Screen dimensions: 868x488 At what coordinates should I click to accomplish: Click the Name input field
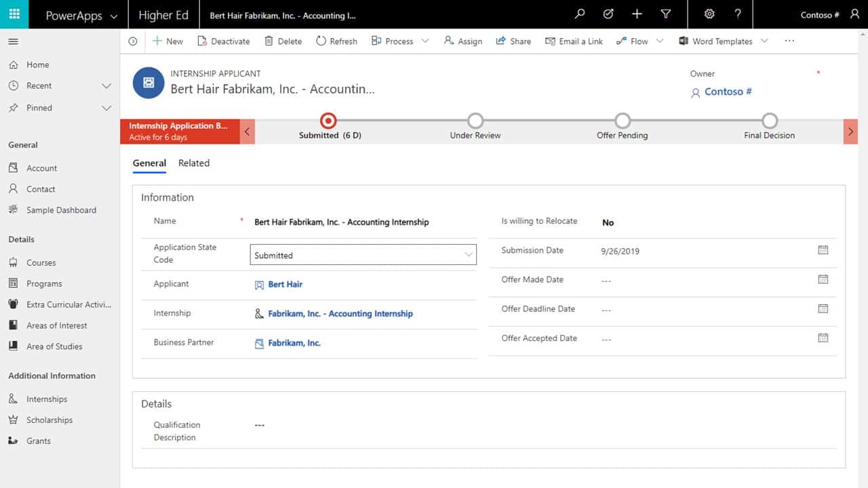coord(363,222)
